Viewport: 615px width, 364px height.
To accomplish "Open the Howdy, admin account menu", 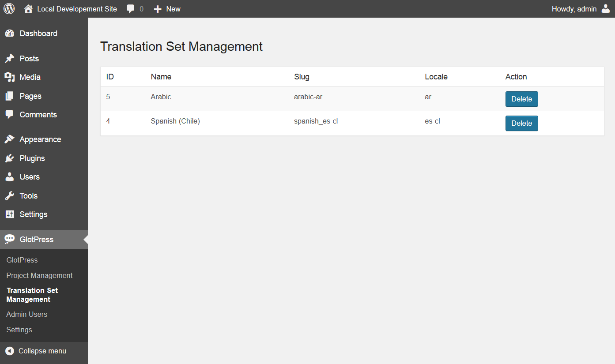I will click(x=574, y=9).
